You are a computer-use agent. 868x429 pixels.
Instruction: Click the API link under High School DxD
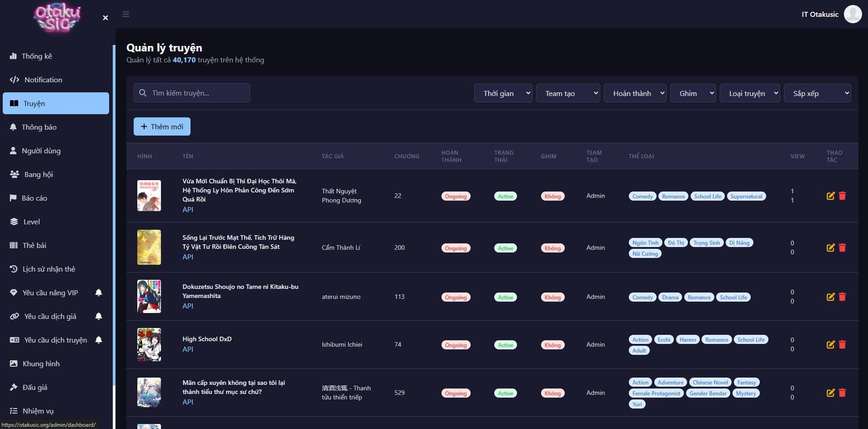188,349
